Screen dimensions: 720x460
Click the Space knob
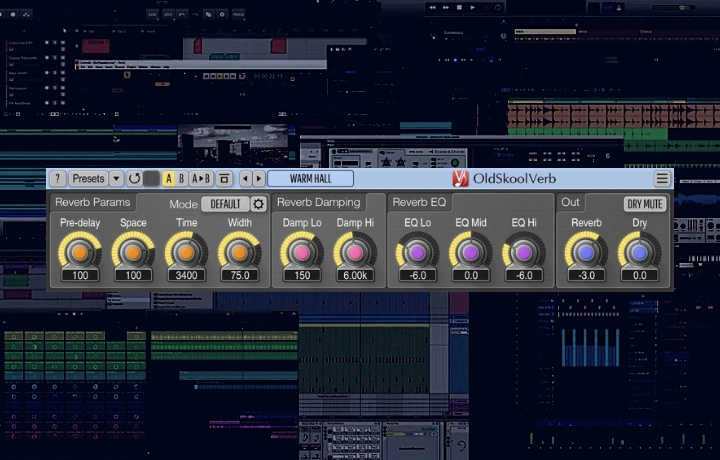133,252
